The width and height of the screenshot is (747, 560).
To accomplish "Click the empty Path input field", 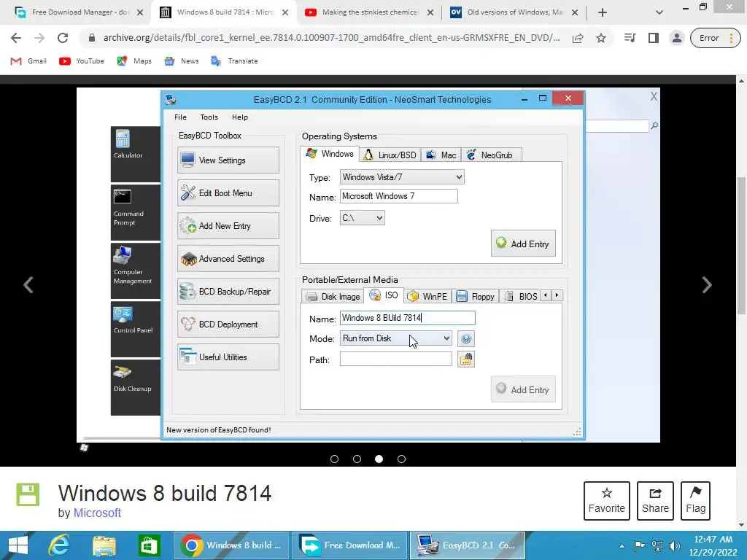I will [396, 359].
